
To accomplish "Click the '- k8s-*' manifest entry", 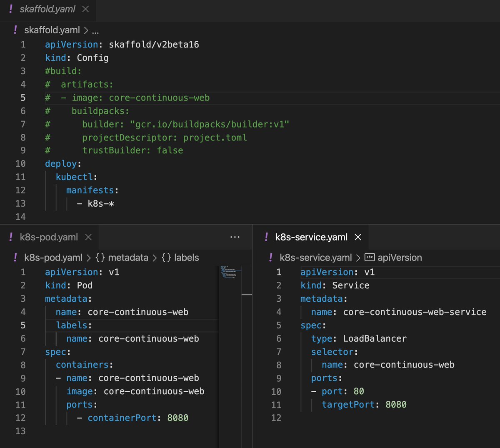I will (96, 204).
